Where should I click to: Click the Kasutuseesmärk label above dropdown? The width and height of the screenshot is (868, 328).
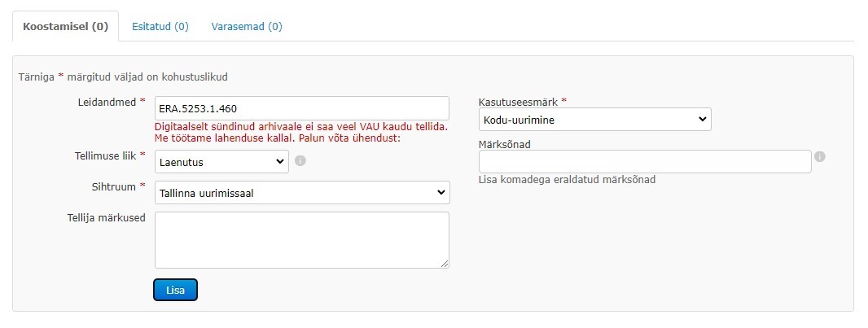point(519,102)
